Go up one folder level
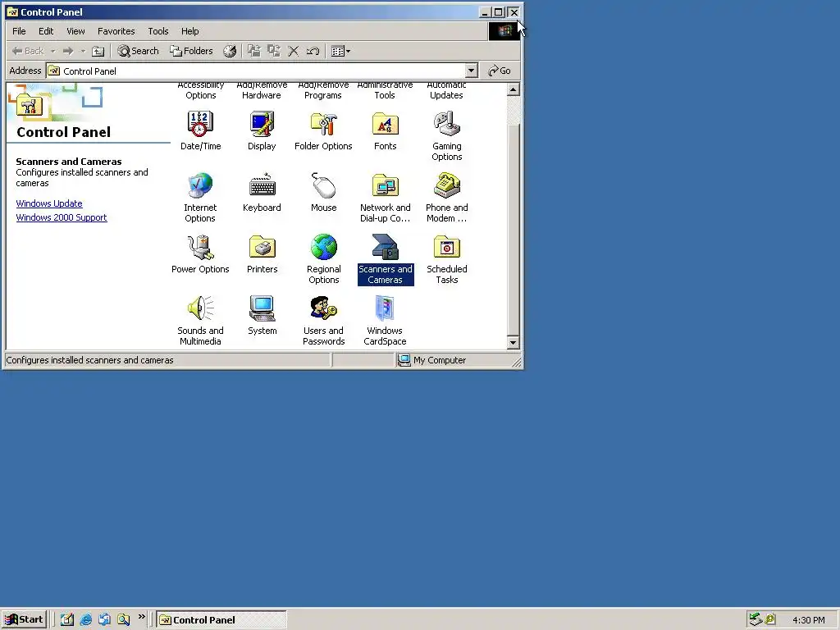 point(98,51)
